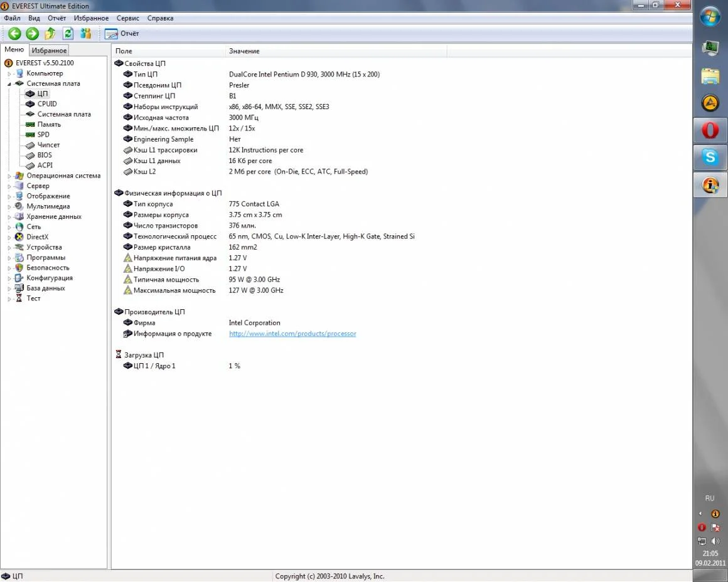The image size is (728, 582).
Task: Expand the Устройства tree node
Action: click(9, 247)
